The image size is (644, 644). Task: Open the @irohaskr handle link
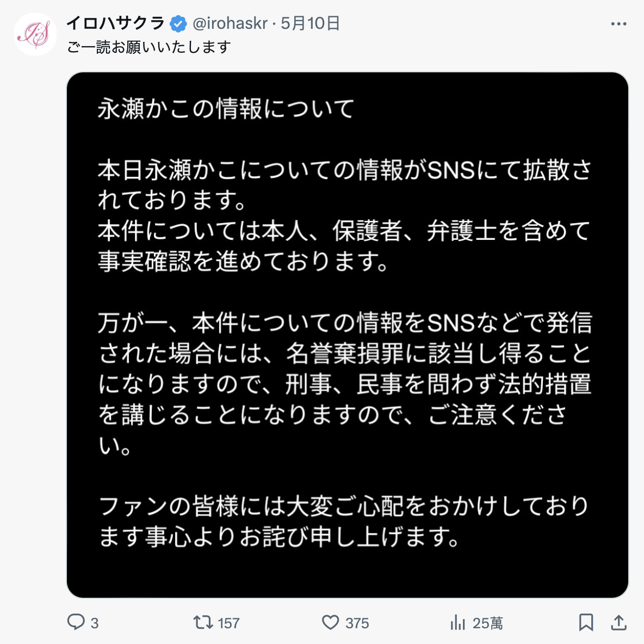tap(230, 23)
